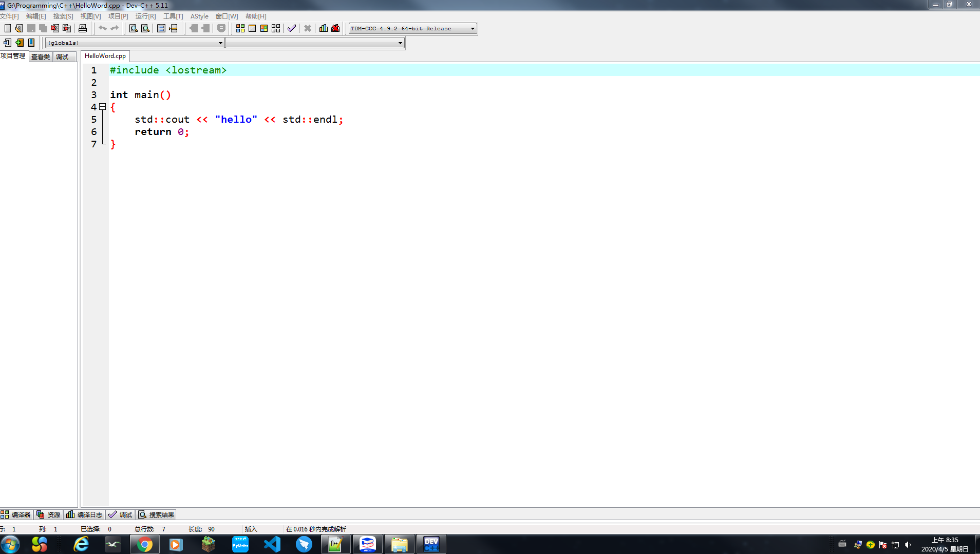This screenshot has width=980, height=554.
Task: Click the Redo arrow icon
Action: click(x=115, y=28)
